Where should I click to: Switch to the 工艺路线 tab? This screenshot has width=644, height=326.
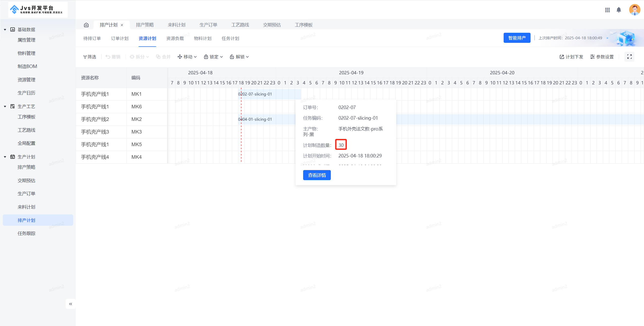pyautogui.click(x=240, y=25)
